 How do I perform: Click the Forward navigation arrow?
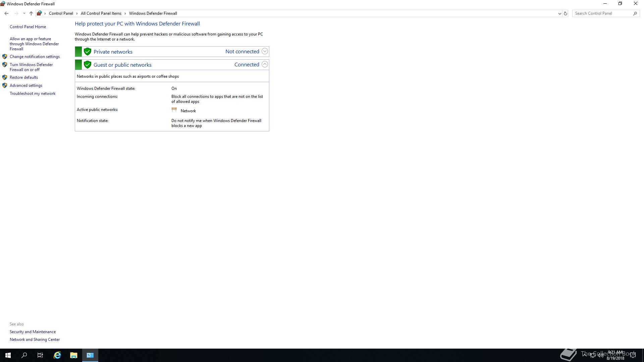(x=16, y=13)
